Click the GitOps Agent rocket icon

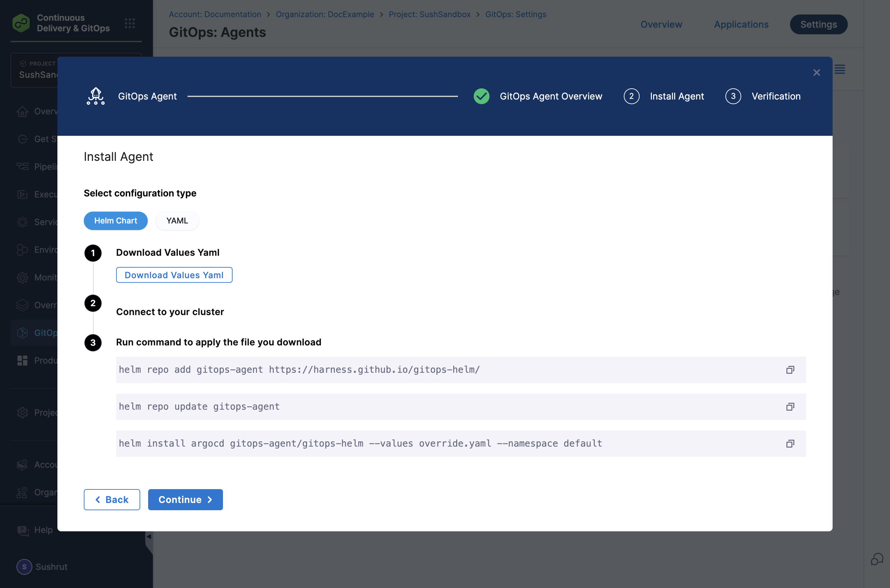pyautogui.click(x=96, y=96)
